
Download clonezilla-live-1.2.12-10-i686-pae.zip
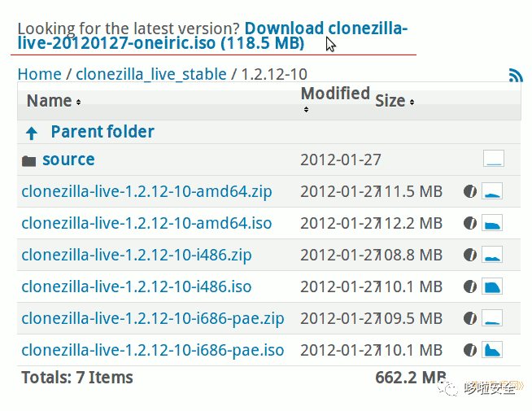point(152,318)
